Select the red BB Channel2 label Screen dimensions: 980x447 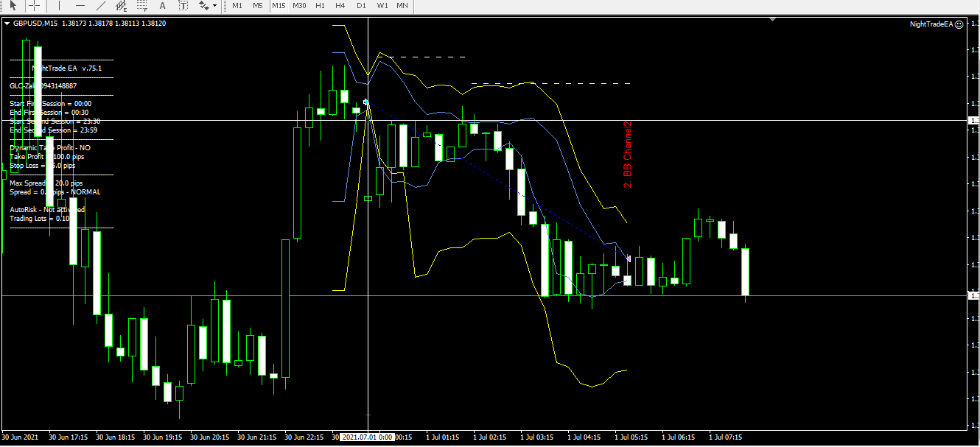tap(628, 155)
